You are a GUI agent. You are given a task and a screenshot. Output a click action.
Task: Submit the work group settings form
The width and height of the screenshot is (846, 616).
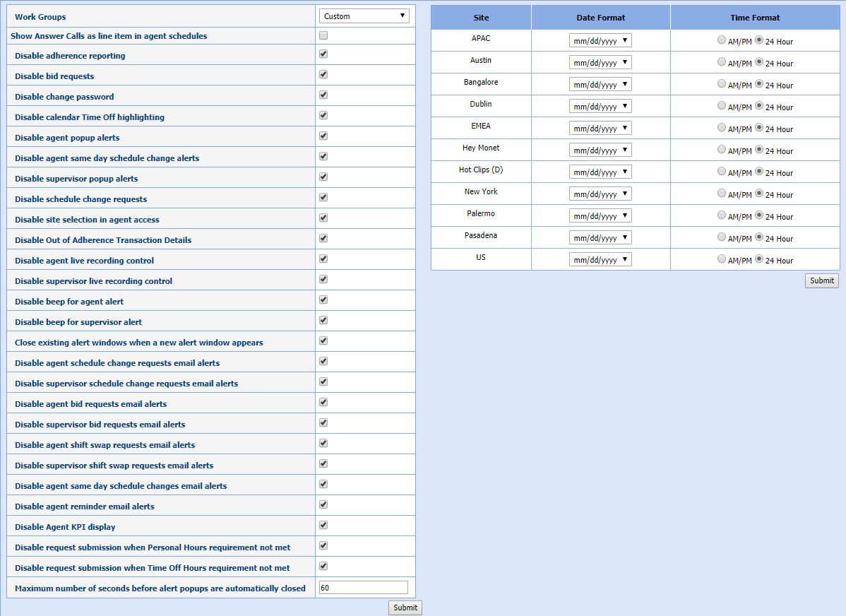point(405,608)
